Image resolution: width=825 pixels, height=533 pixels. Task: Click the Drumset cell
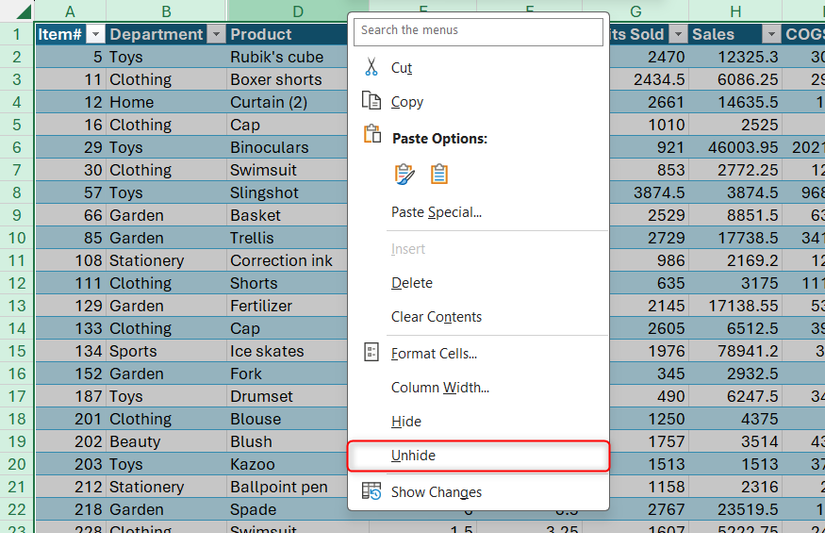pos(288,396)
